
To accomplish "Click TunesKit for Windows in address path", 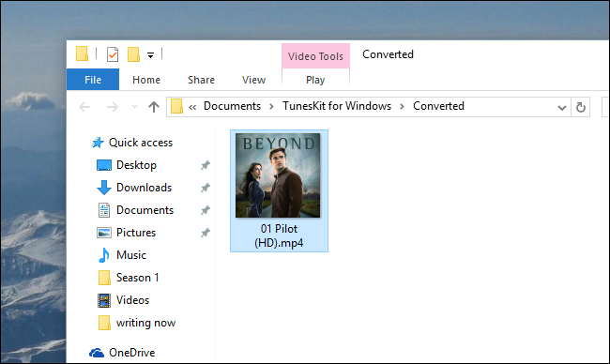I will point(337,106).
